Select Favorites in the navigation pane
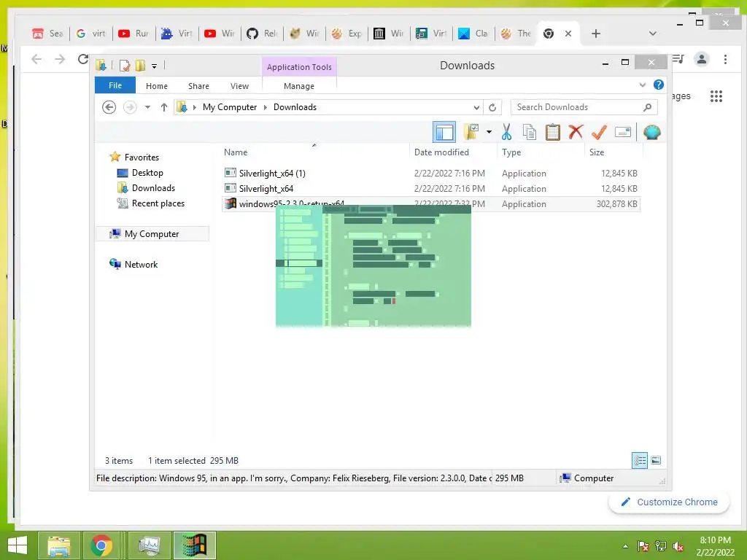The height and width of the screenshot is (560, 747). click(x=142, y=157)
